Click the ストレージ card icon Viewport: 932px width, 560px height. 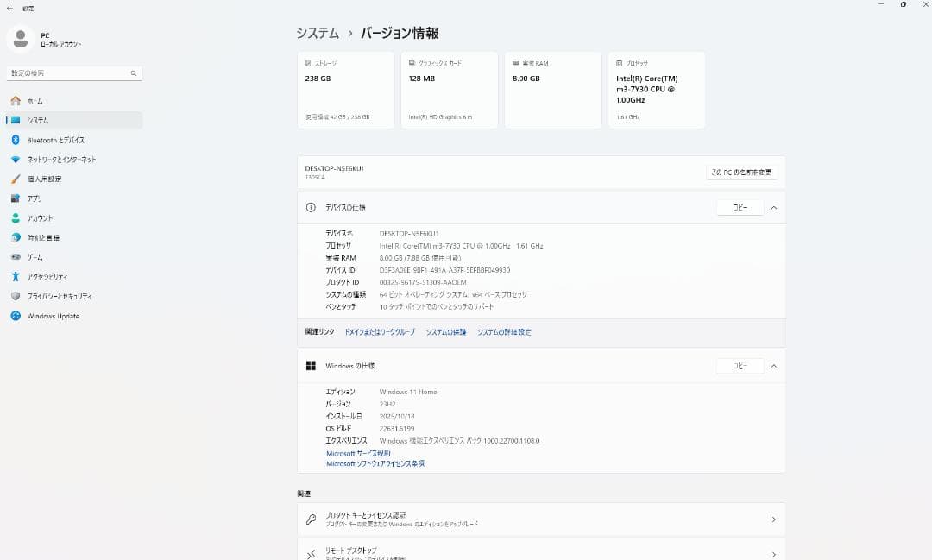pos(308,63)
